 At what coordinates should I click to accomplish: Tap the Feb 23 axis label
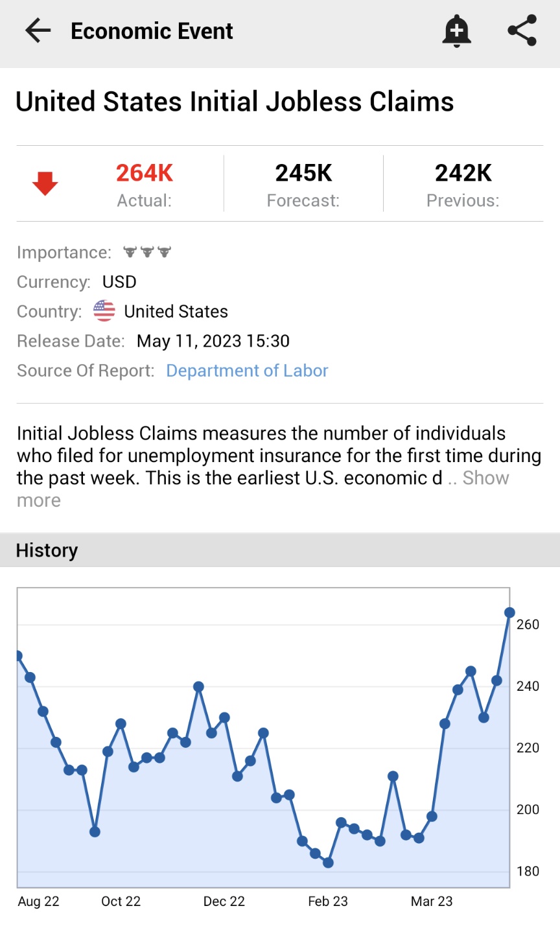(327, 901)
